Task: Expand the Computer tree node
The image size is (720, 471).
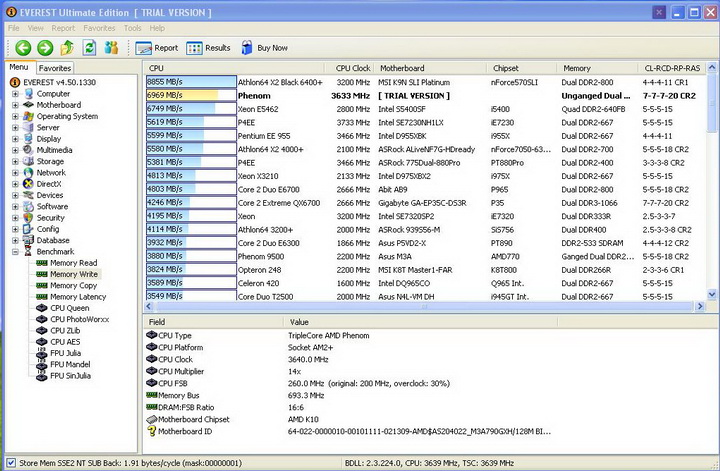Action: [x=15, y=94]
